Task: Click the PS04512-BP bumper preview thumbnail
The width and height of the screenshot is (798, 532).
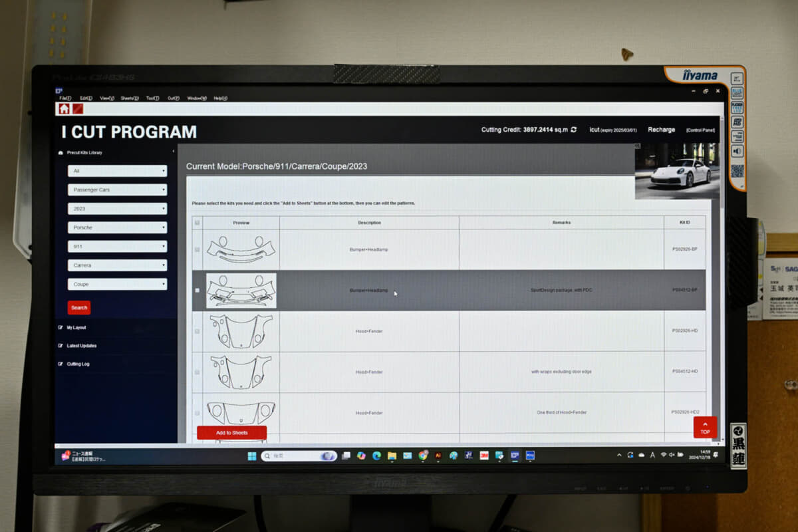Action: click(241, 291)
